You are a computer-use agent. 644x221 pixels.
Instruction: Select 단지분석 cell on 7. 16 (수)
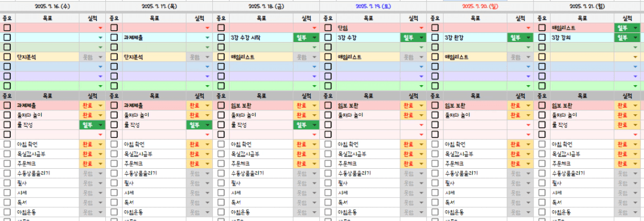click(x=47, y=57)
